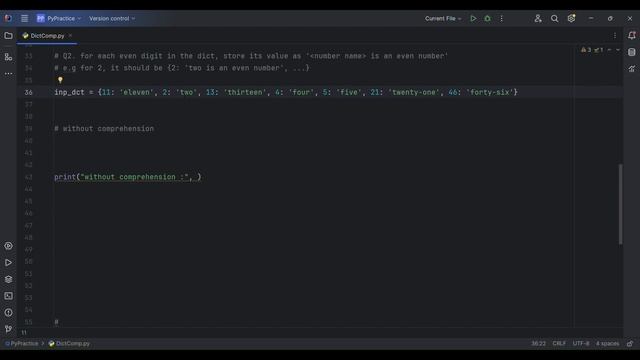Open the Notifications bell
Screen dimensions: 640x360
[x=632, y=36]
